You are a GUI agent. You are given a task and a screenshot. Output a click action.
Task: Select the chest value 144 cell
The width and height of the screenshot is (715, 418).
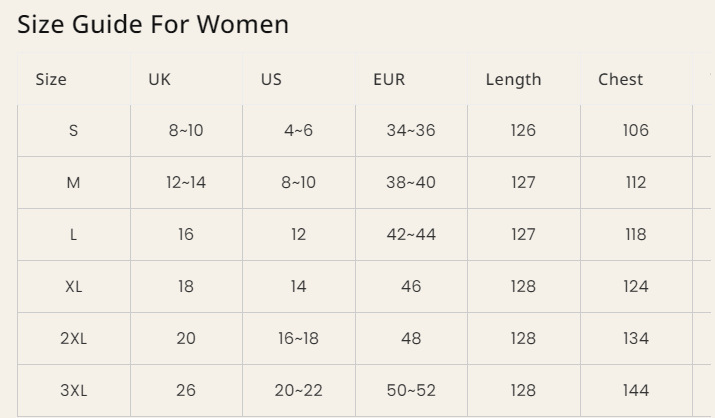pyautogui.click(x=636, y=391)
